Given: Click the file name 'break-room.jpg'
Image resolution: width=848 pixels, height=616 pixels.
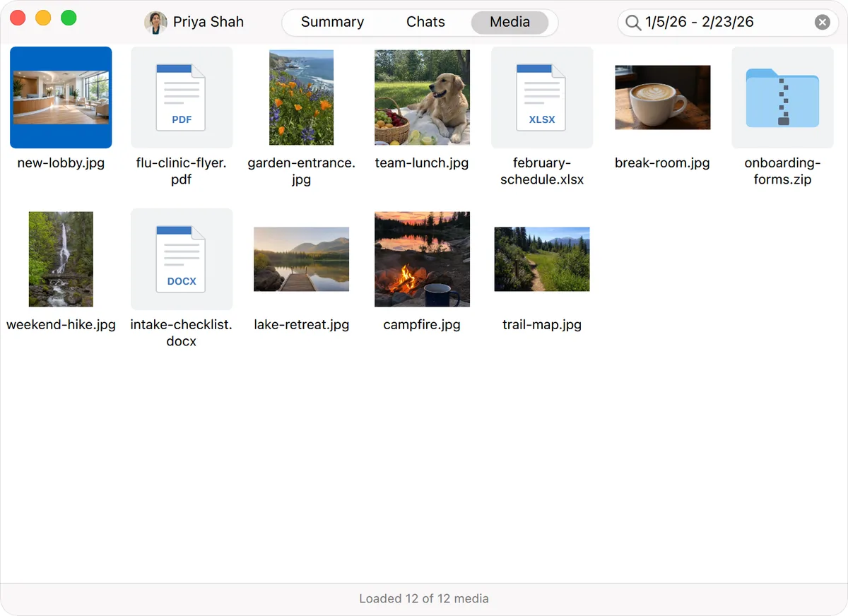Looking at the screenshot, I should [662, 163].
